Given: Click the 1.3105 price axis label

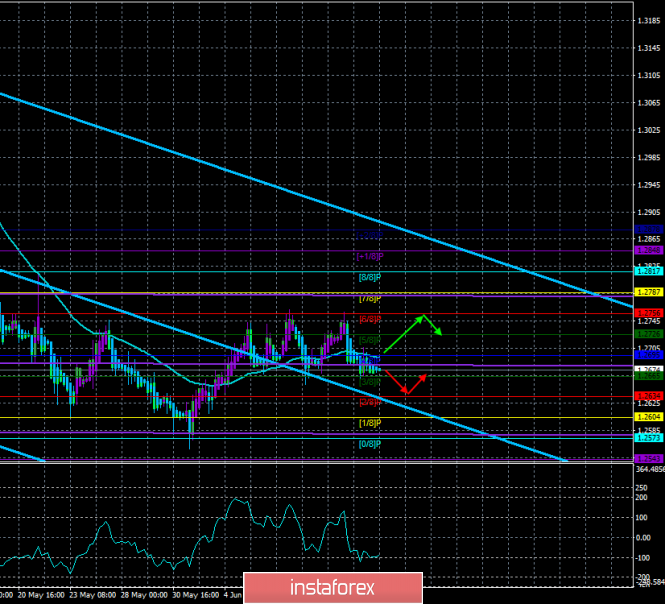Looking at the screenshot, I should (649, 76).
